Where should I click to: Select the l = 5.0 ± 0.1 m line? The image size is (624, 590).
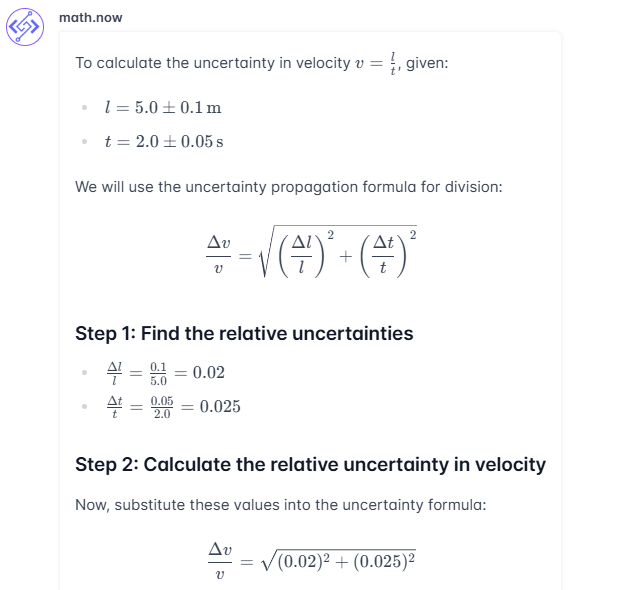point(163,108)
